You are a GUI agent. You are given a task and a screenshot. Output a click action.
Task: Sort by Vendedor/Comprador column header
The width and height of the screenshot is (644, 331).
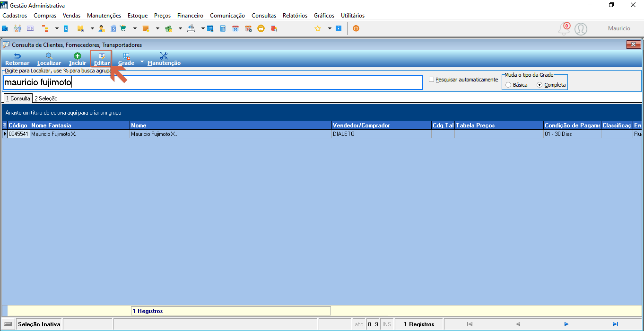[381, 125]
